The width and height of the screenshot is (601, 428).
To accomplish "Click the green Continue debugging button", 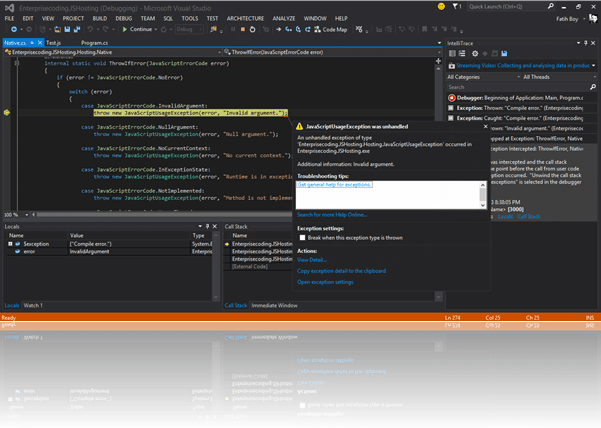I will click(x=137, y=29).
